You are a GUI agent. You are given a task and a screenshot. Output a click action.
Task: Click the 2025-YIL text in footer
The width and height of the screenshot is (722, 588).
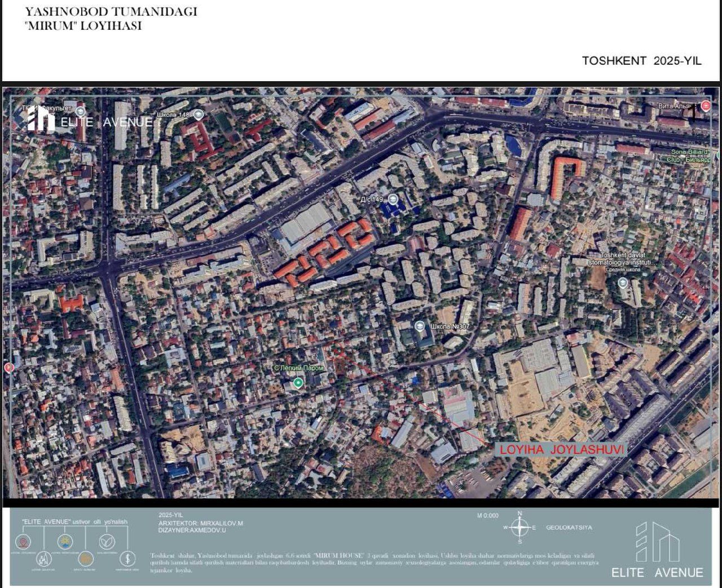pyautogui.click(x=171, y=515)
